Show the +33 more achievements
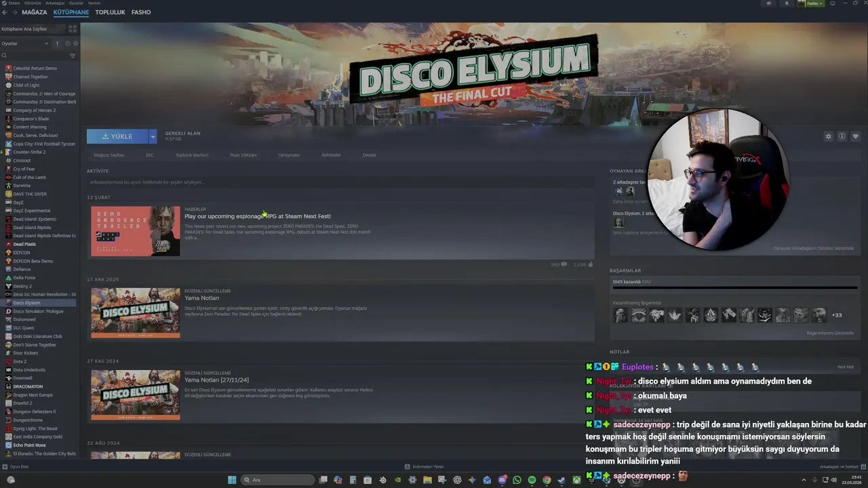 click(x=837, y=315)
